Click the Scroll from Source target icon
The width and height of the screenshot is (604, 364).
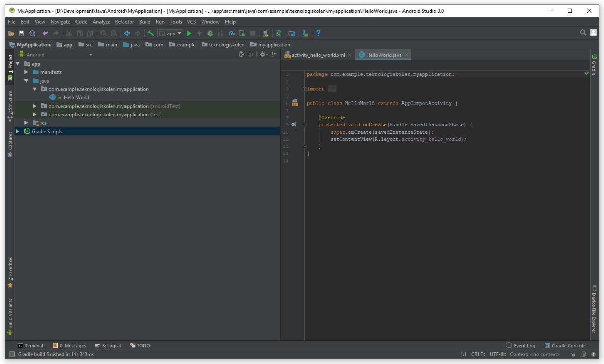241,54
